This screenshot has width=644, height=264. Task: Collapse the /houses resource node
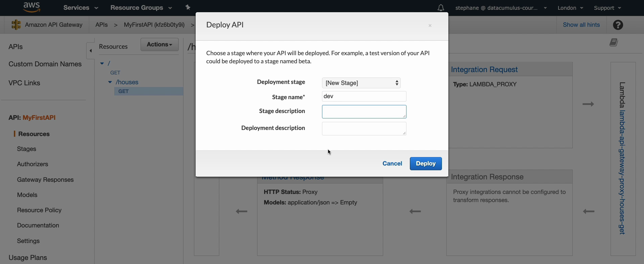(x=110, y=82)
